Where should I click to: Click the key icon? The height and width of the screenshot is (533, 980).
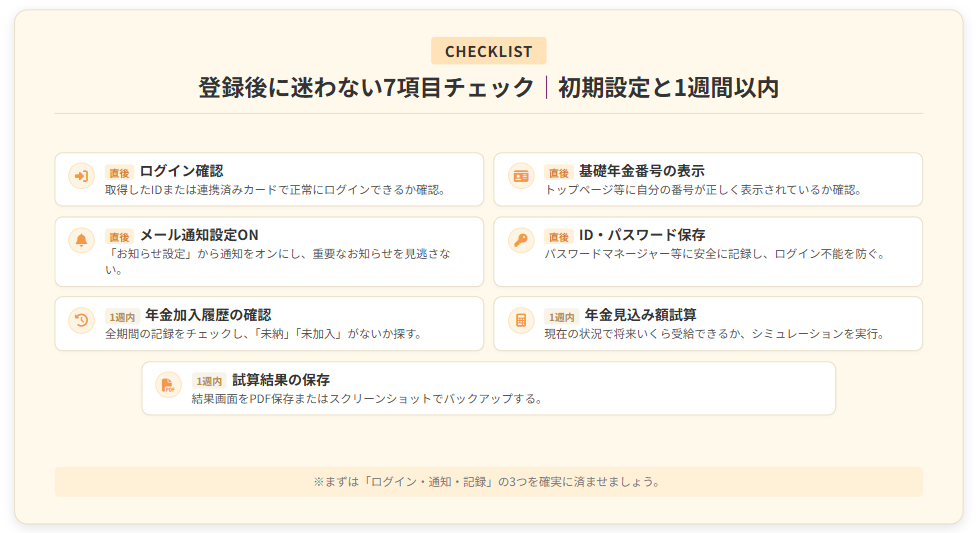tap(520, 240)
